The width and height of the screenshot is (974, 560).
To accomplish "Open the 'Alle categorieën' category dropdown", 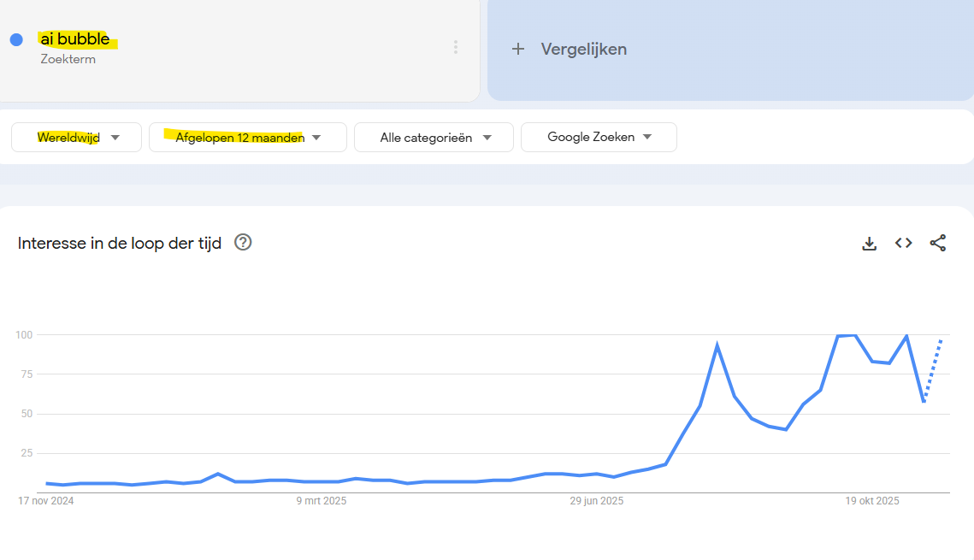I will pos(433,137).
